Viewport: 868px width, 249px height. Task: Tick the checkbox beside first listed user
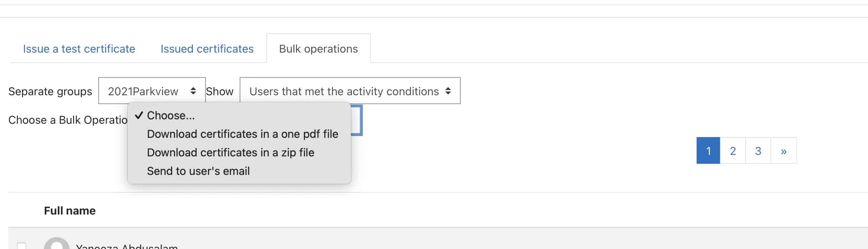pyautogui.click(x=22, y=246)
